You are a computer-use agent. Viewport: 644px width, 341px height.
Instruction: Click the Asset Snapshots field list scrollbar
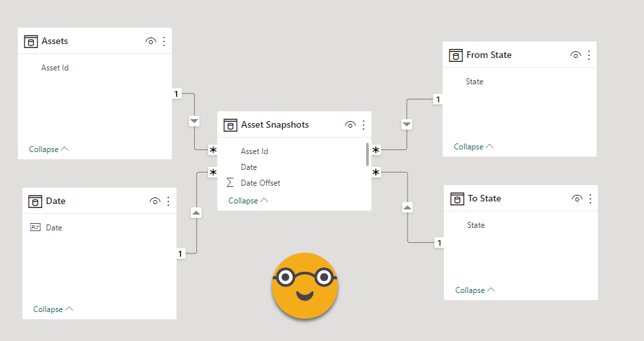[367, 154]
